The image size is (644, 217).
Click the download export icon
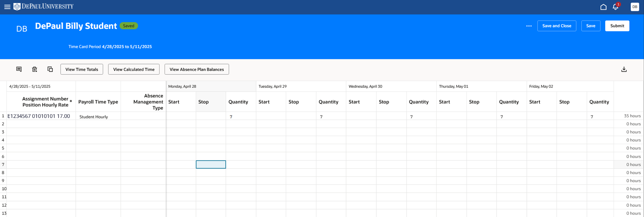pyautogui.click(x=624, y=69)
